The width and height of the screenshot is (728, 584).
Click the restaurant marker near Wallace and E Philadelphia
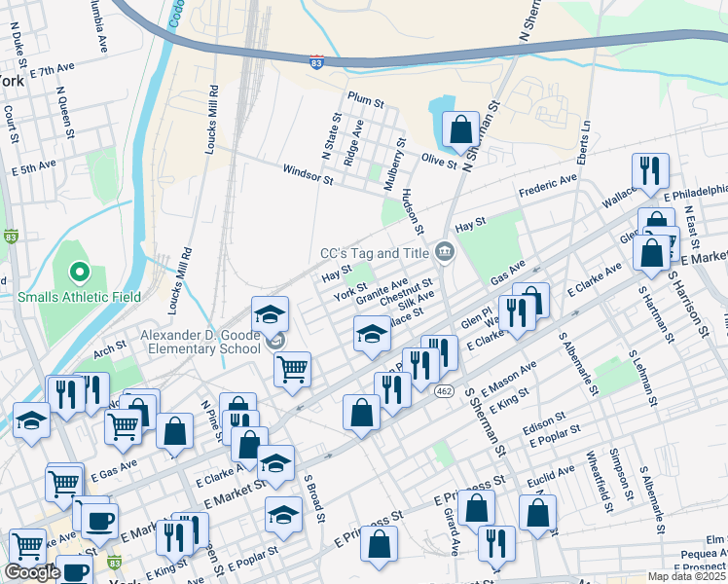point(650,172)
